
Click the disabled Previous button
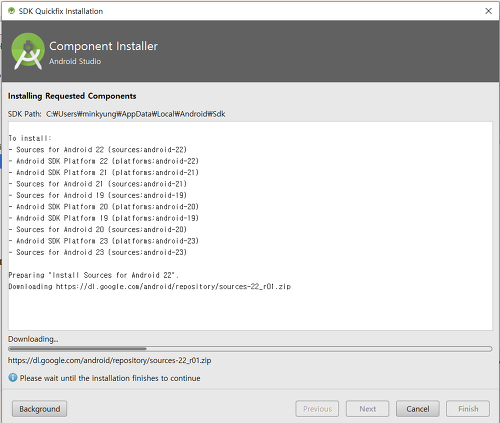317,409
